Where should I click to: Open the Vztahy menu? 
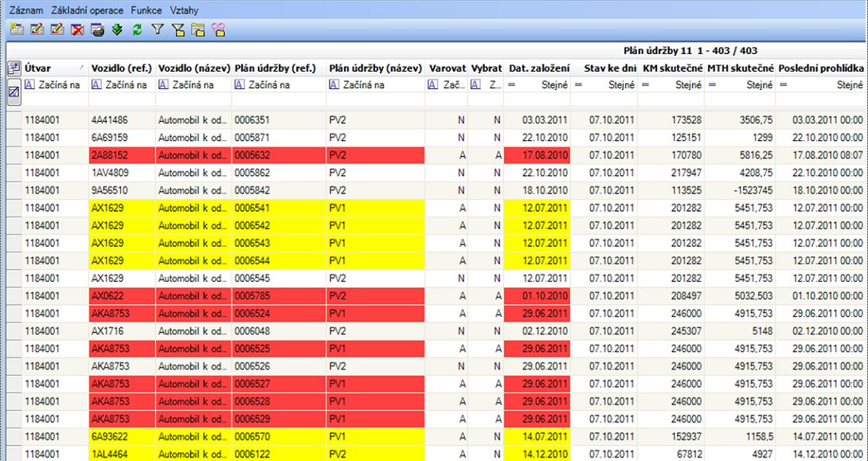click(x=184, y=10)
